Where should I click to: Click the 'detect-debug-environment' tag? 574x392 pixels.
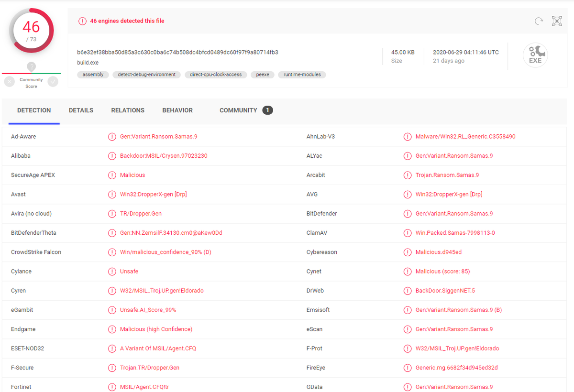147,75
